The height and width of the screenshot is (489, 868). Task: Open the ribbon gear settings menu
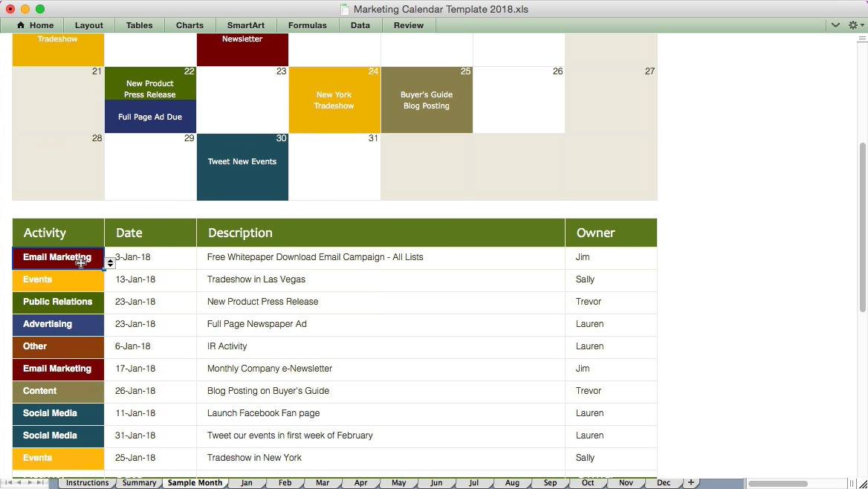pyautogui.click(x=855, y=25)
